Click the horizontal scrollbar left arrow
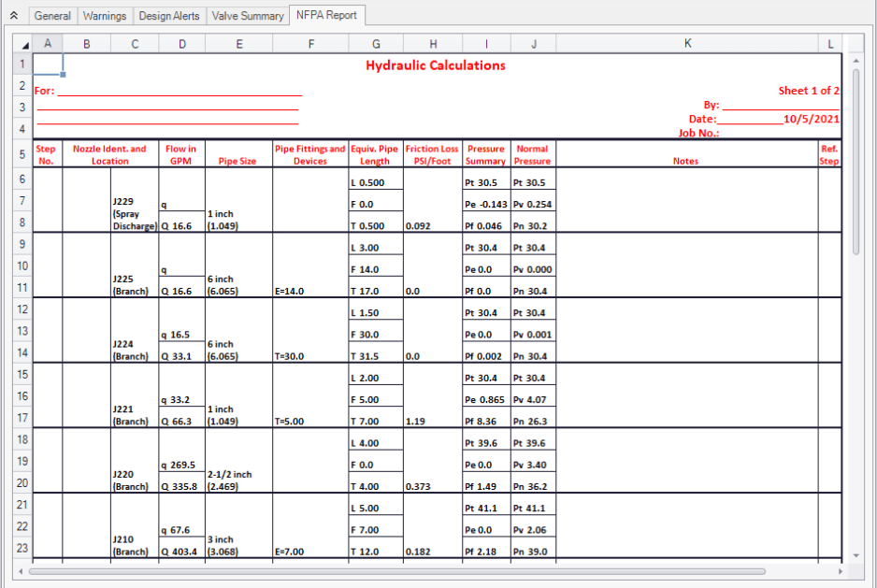 pos(21,571)
